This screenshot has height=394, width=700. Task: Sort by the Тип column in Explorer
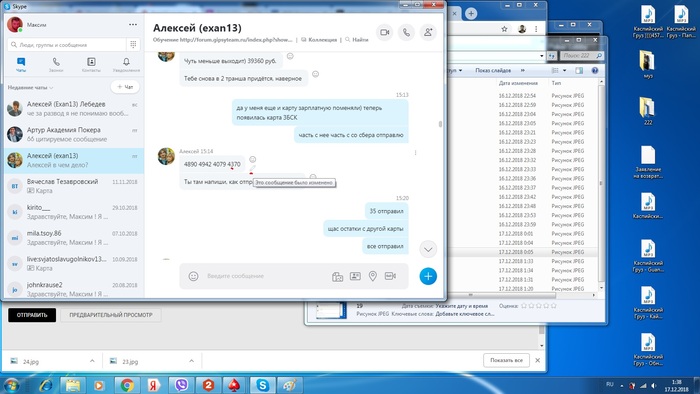tap(556, 83)
